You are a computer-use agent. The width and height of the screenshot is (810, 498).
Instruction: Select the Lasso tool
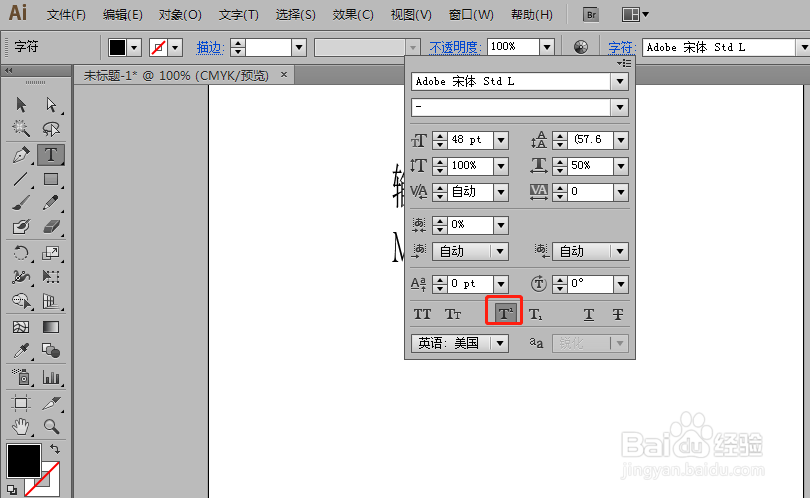coord(51,128)
